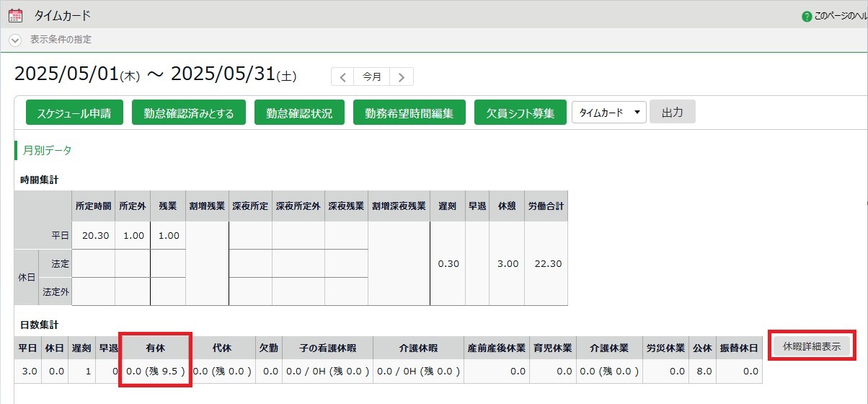Click the 労働合計 cell showing 22.30
Image resolution: width=868 pixels, height=404 pixels.
click(546, 264)
